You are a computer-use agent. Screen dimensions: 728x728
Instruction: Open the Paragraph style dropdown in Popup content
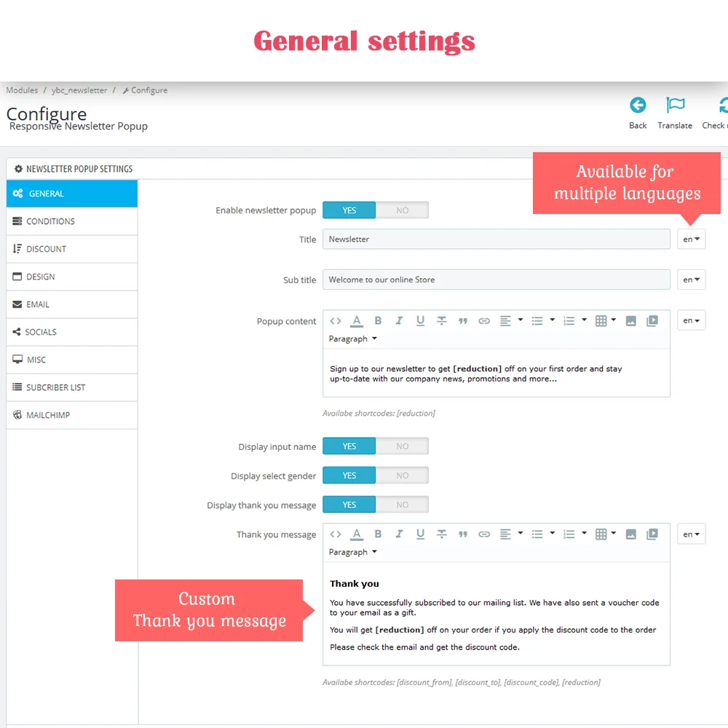click(x=352, y=339)
